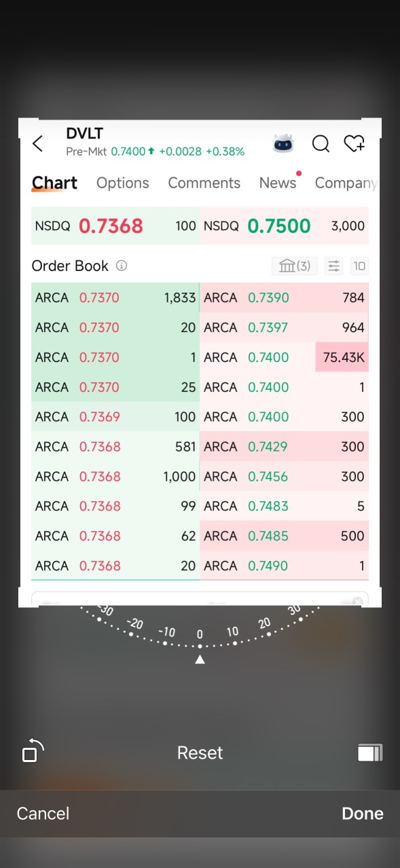The height and width of the screenshot is (868, 400).
Task: Tap the aspect ratio icon
Action: pyautogui.click(x=369, y=752)
